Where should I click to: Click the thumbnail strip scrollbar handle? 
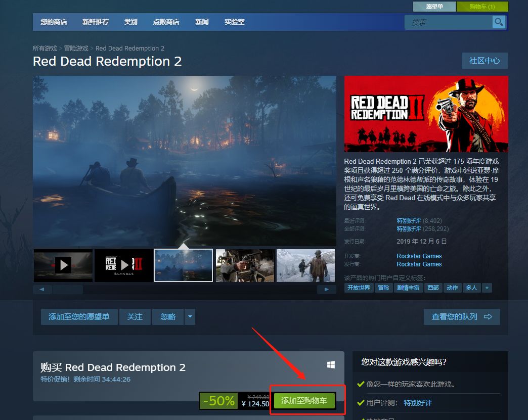coord(68,290)
